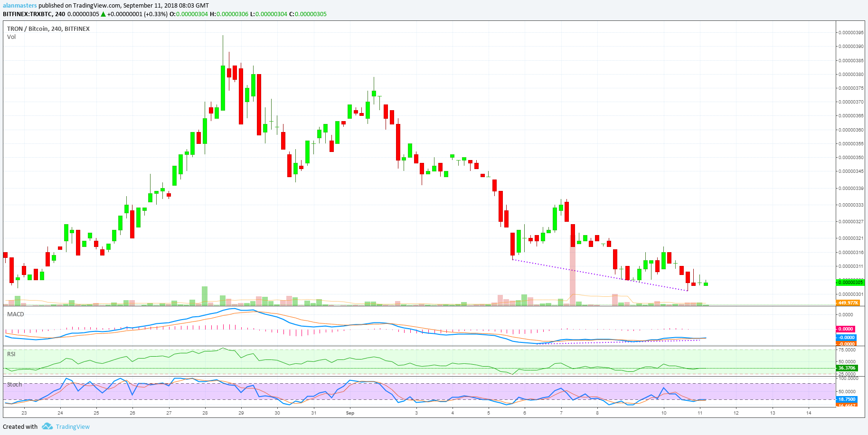The image size is (868, 435).
Task: Open the TradingView link in footer
Action: (x=73, y=426)
